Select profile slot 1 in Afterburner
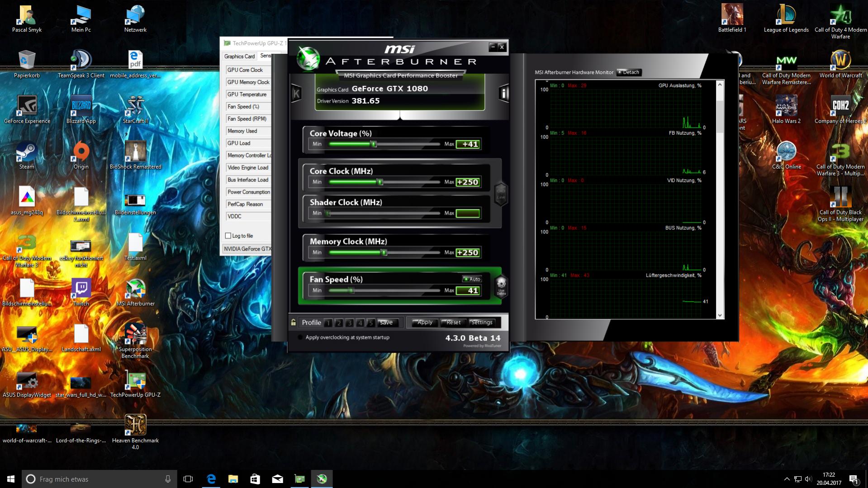 [x=328, y=323]
